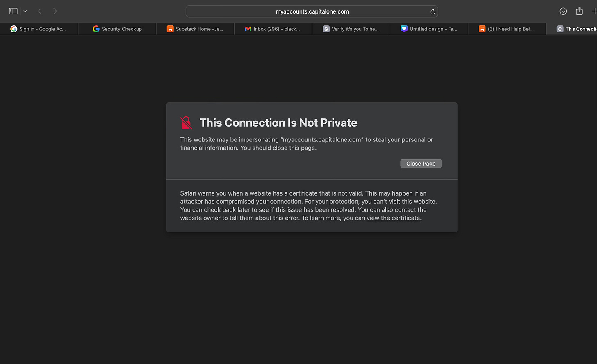Show downloads via the download icon
The height and width of the screenshot is (364, 597).
(x=563, y=11)
